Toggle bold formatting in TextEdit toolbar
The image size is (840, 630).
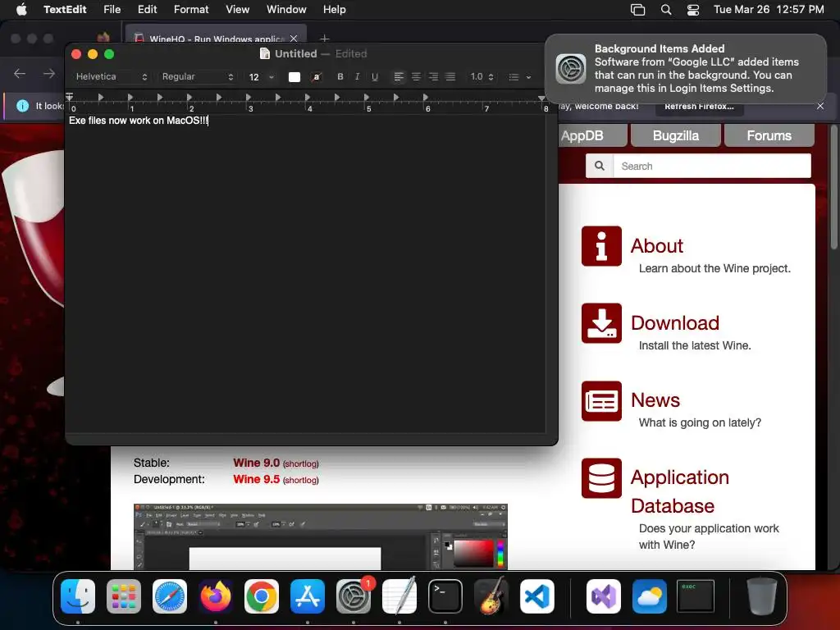click(x=340, y=76)
